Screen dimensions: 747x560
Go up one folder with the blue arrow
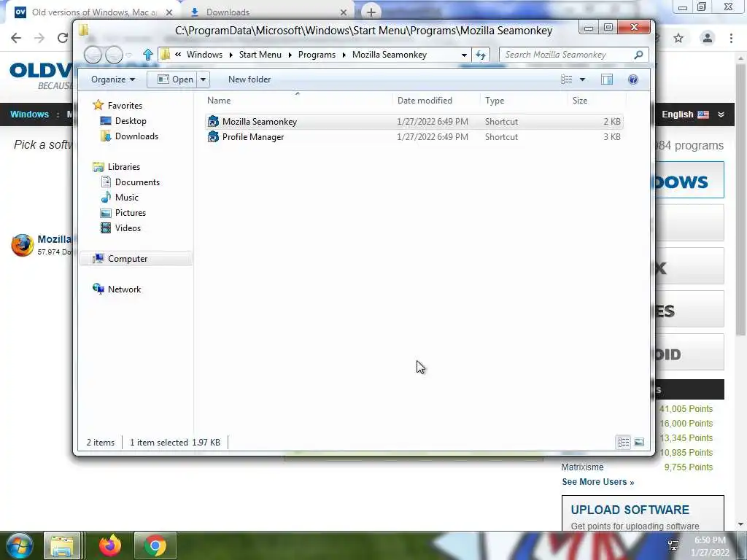147,55
